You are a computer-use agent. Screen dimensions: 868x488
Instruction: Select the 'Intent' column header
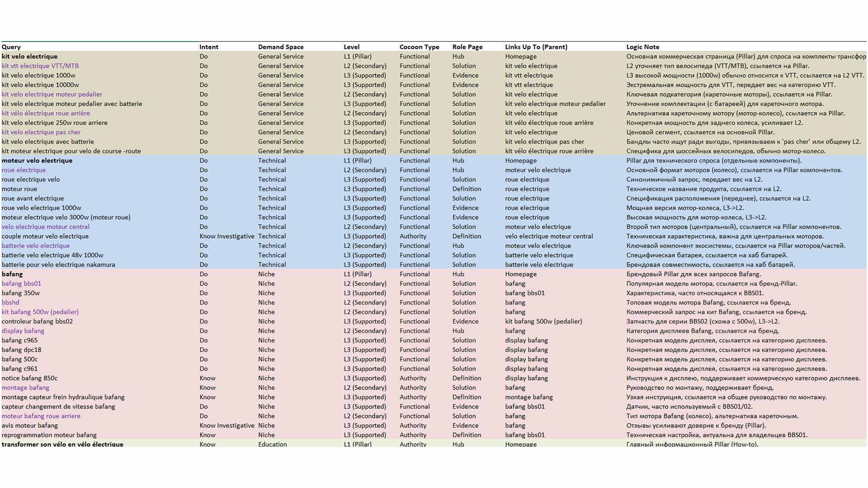coord(209,47)
